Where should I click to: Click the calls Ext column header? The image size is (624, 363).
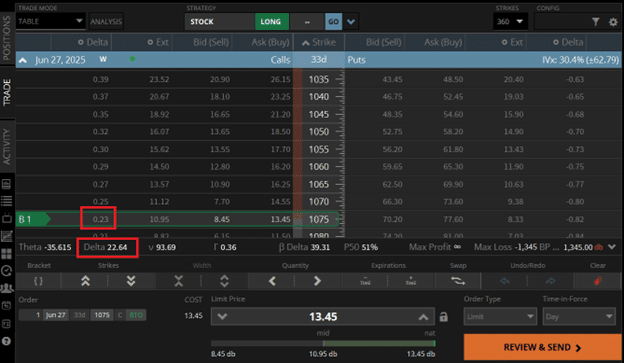[158, 42]
